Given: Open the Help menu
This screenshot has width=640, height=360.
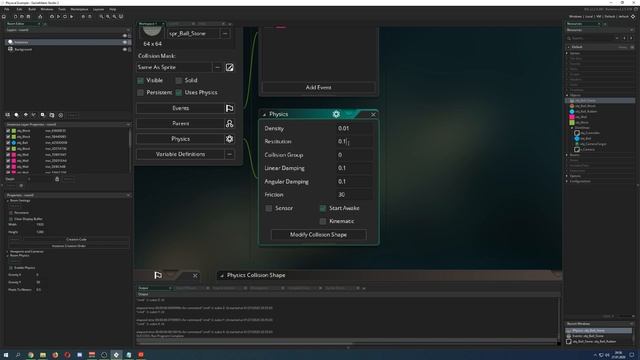Looking at the screenshot, I should click(113, 9).
